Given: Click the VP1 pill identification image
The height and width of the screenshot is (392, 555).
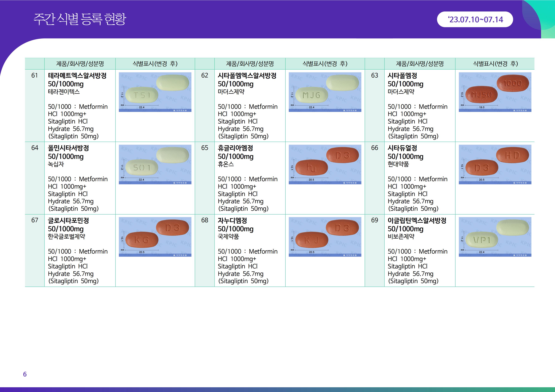Looking at the screenshot, I should (x=495, y=237).
